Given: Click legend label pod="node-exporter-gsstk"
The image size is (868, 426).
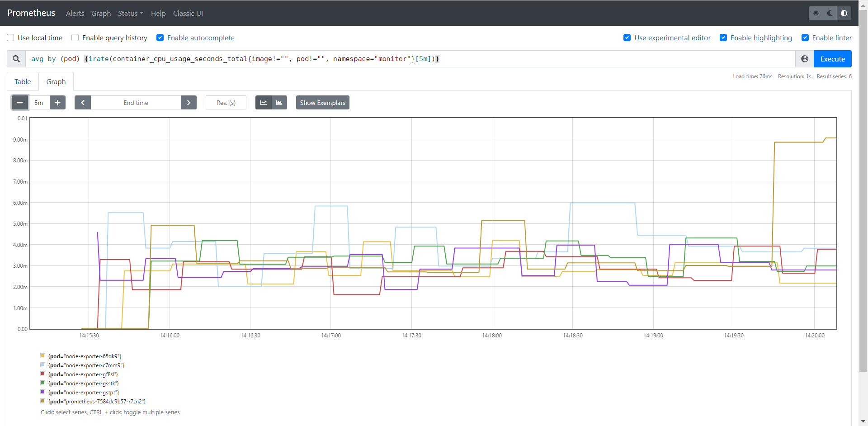Looking at the screenshot, I should 84,383.
